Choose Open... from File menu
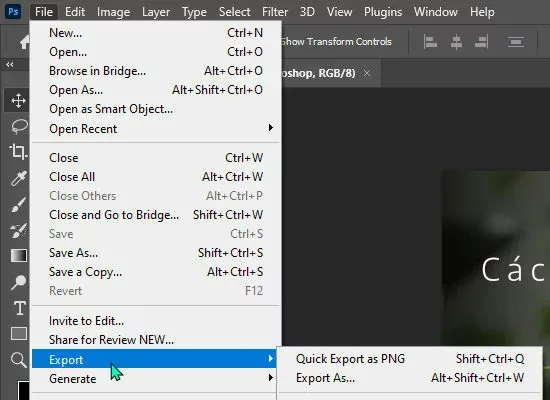 (156, 52)
